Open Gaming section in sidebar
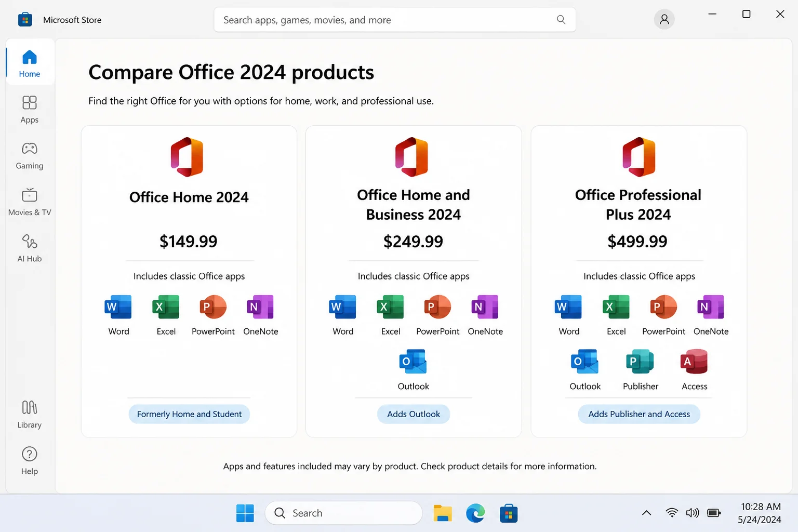The height and width of the screenshot is (532, 798). (30, 155)
